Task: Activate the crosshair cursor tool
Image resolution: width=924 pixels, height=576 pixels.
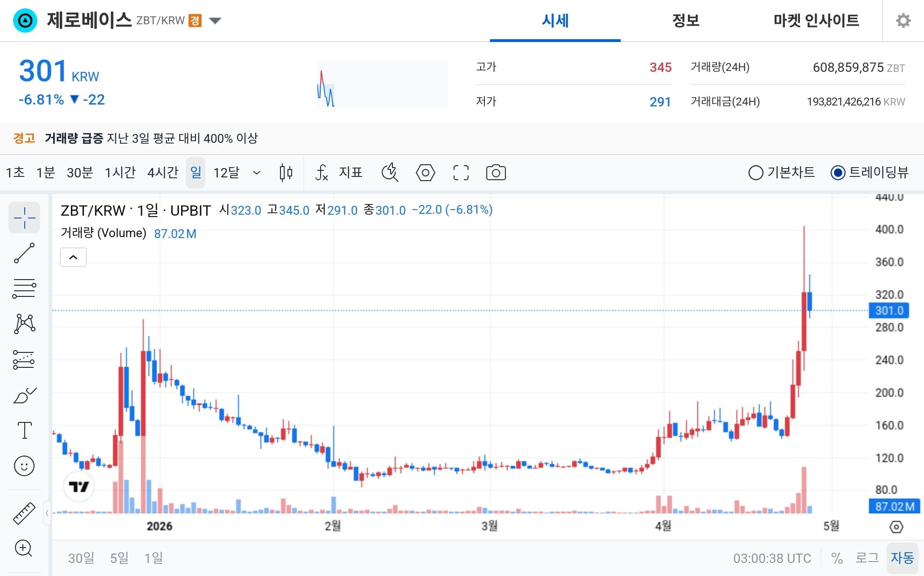Action: tap(25, 217)
